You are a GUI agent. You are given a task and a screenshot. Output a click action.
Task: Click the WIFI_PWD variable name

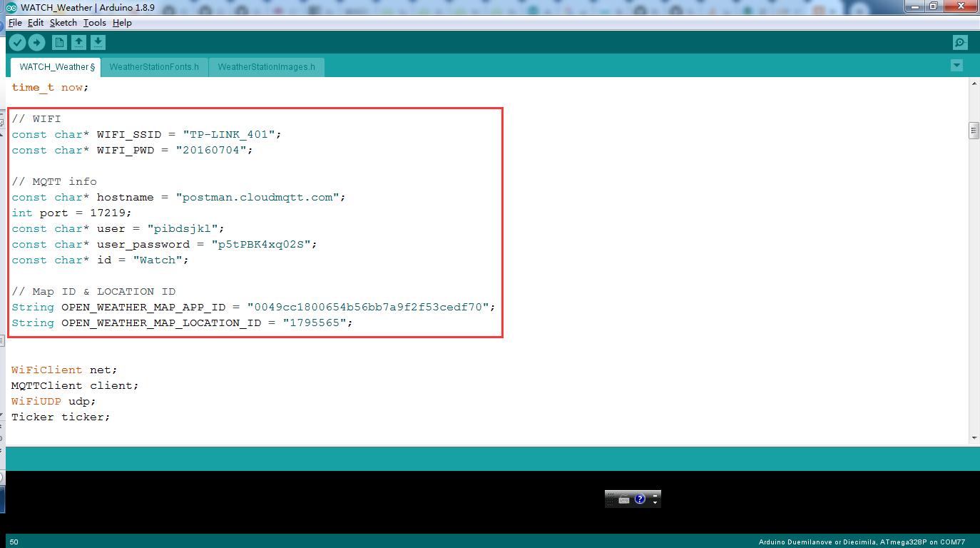tap(126, 150)
